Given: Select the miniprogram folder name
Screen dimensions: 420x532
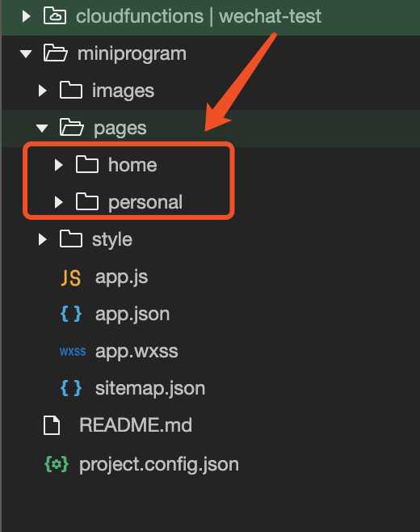Looking at the screenshot, I should 132,54.
